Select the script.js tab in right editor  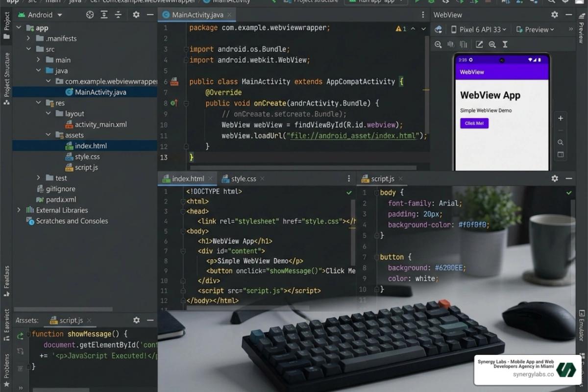[x=383, y=179]
